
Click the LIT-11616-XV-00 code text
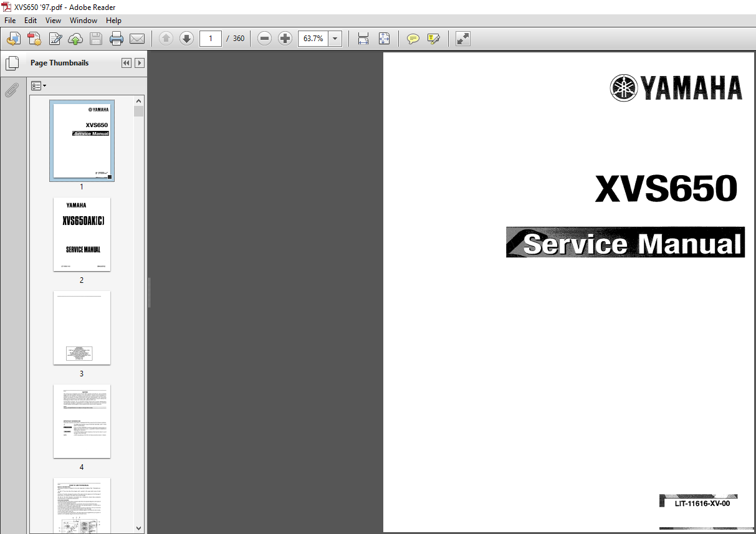coord(702,503)
